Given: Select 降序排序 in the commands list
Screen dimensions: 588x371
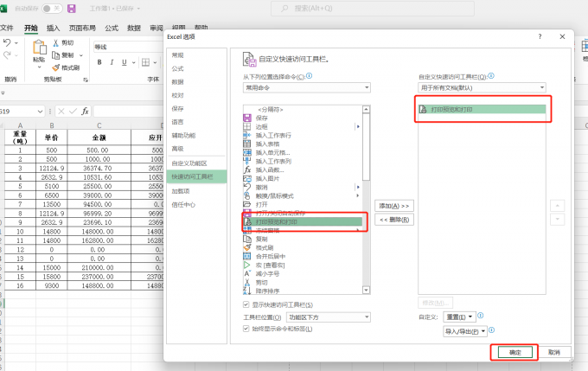Looking at the screenshot, I should point(303,291).
